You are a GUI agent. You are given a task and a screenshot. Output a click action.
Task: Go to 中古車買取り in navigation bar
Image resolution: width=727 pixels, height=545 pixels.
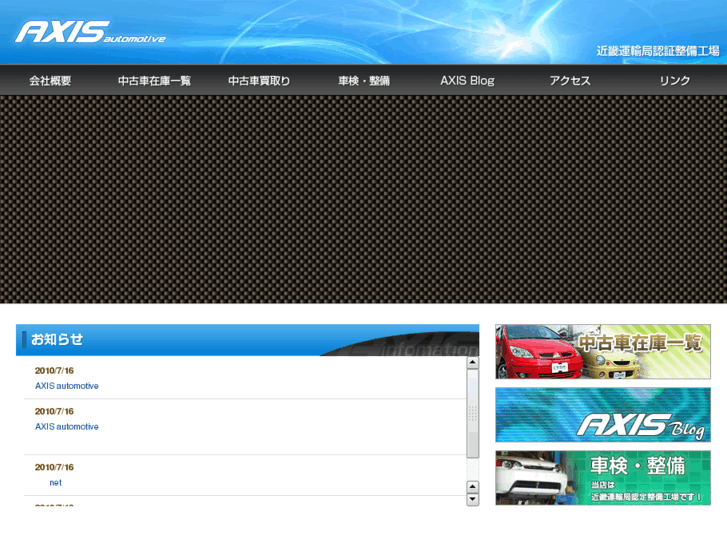coord(259,81)
